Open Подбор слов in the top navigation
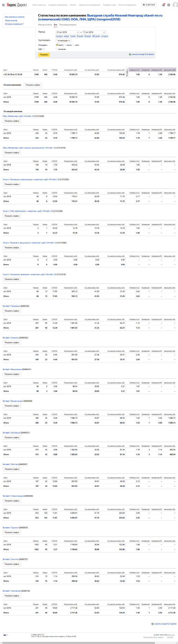 109,5
